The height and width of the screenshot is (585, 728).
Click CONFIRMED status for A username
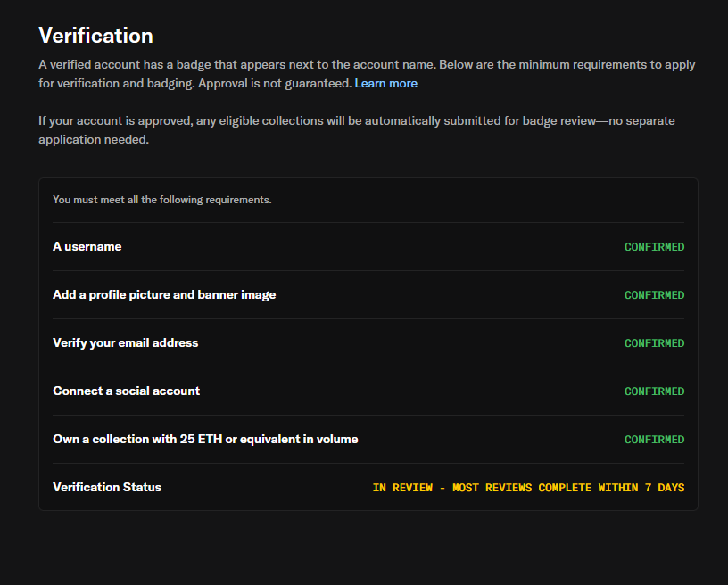coord(654,247)
